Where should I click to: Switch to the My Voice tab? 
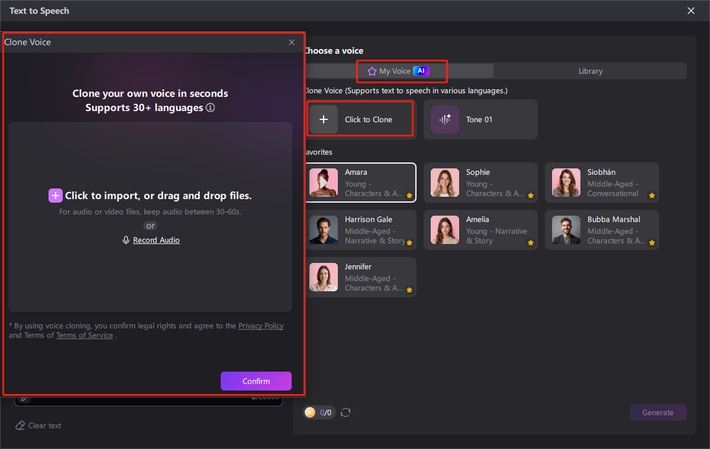(398, 72)
